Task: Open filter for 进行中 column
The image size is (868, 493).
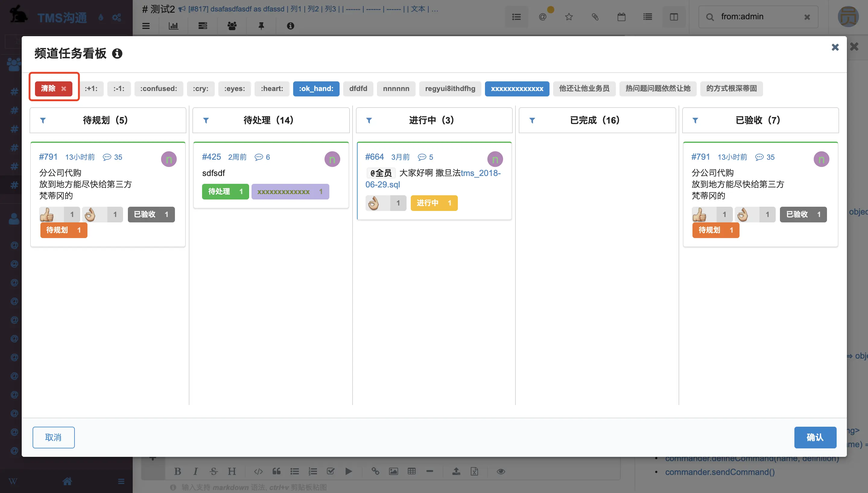Action: click(369, 120)
